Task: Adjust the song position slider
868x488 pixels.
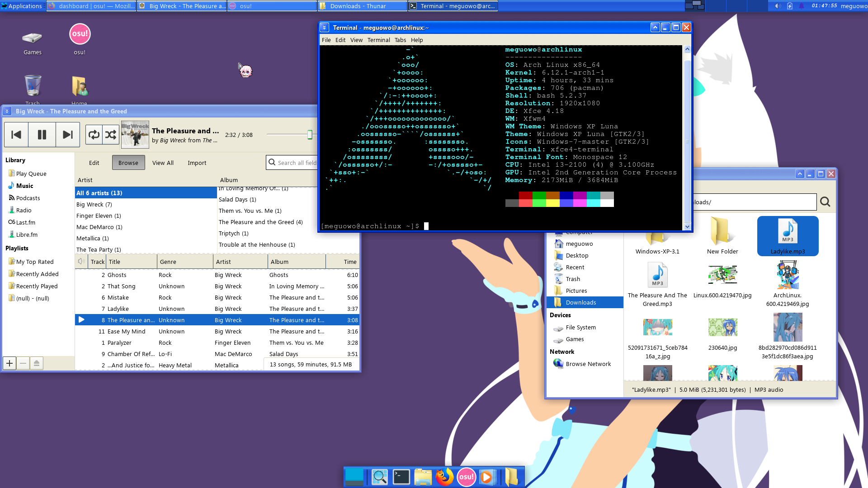Action: click(310, 135)
